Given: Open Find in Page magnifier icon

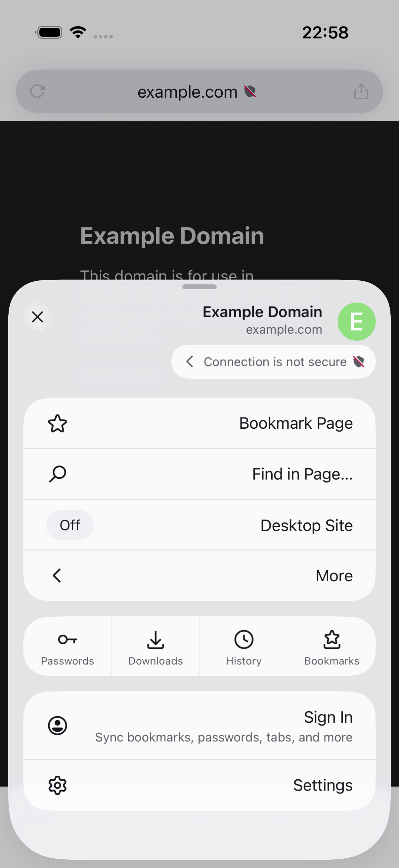Looking at the screenshot, I should click(x=58, y=474).
